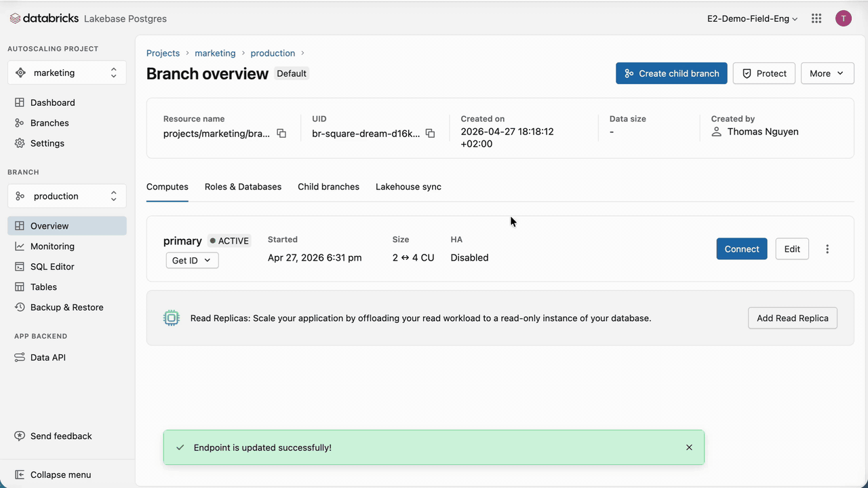Screen dimensions: 868x488
Task: Click the Monitoring chart icon
Action: 20,246
